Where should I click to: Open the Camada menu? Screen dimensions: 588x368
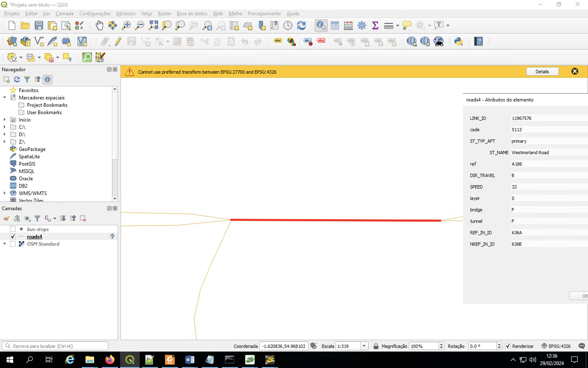pyautogui.click(x=64, y=14)
